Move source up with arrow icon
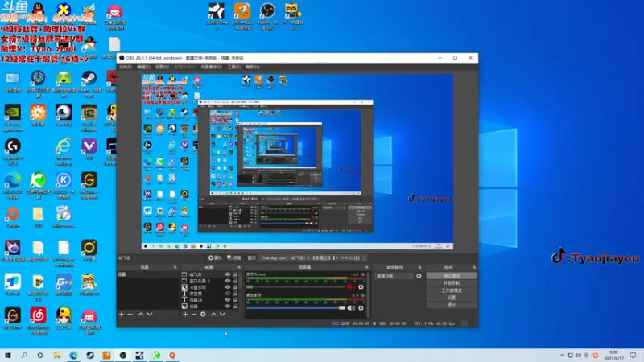 pyautogui.click(x=213, y=314)
